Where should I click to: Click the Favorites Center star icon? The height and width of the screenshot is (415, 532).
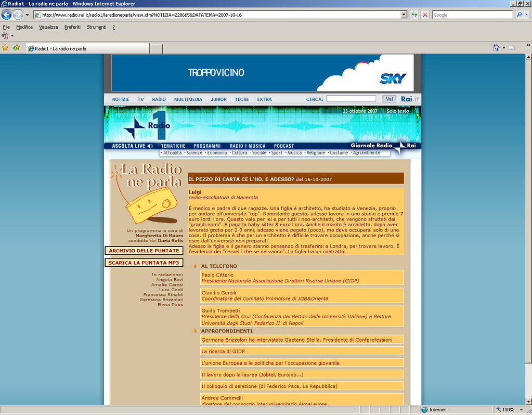tap(5, 48)
